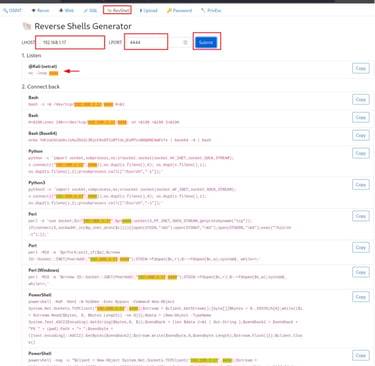Click the 'Bash (Base64)' label
This screenshot has height=366, width=375.
point(44,133)
